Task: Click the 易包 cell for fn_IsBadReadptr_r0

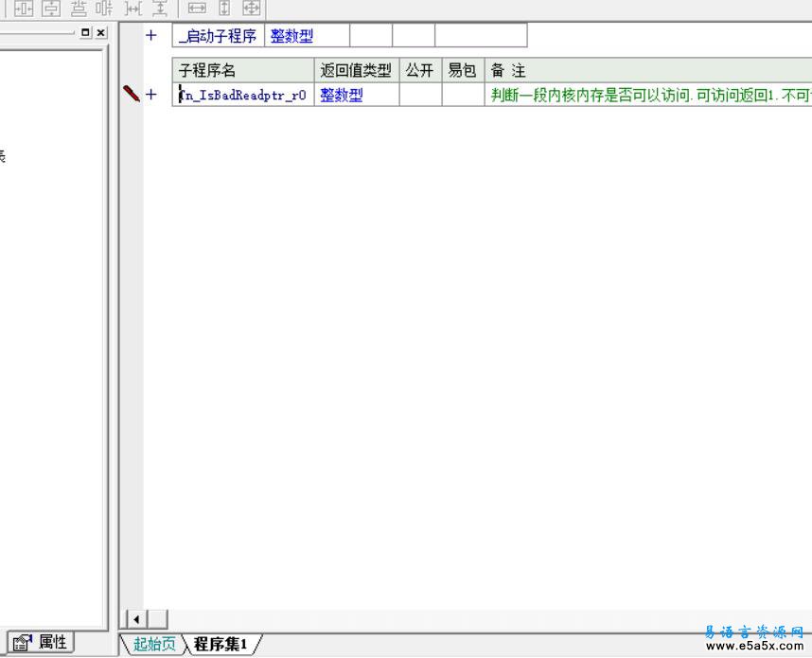Action: click(463, 95)
